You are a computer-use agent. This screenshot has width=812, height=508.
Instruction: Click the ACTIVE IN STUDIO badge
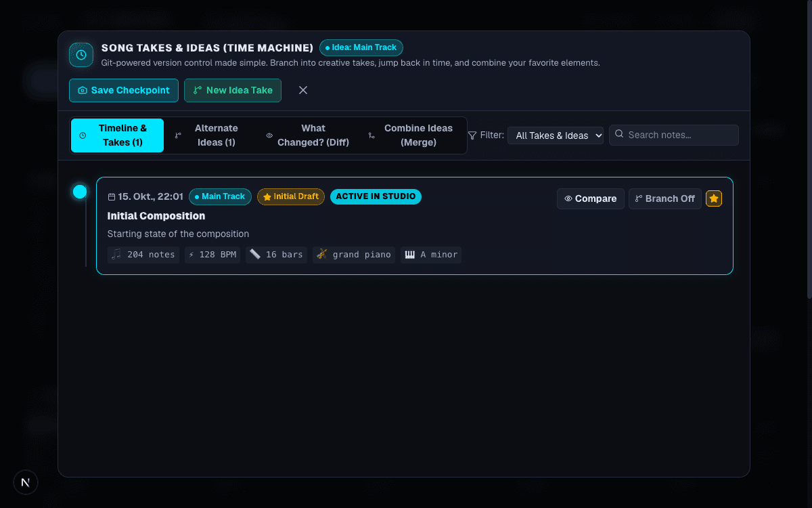[x=376, y=196]
